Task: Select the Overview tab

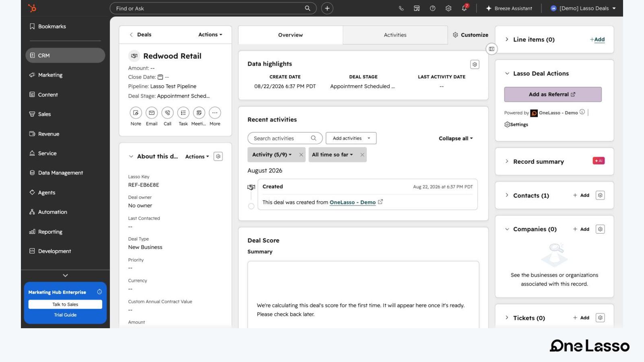Action: coord(290,35)
